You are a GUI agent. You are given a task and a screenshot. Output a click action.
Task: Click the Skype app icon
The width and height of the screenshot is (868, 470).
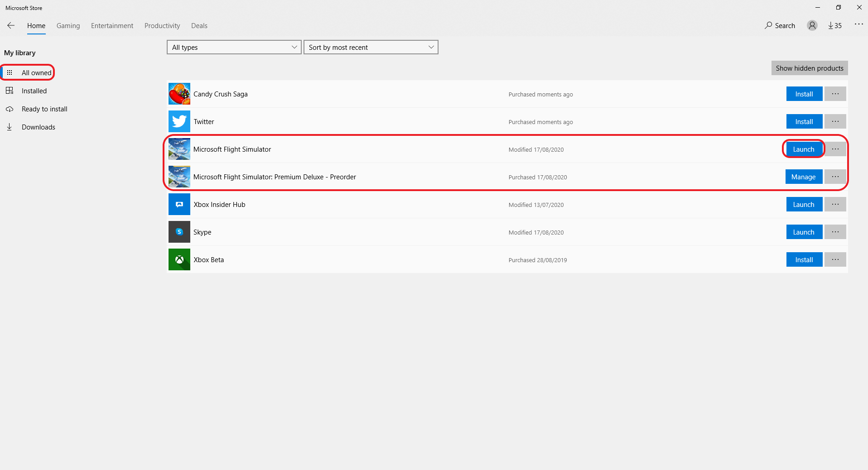(x=179, y=232)
